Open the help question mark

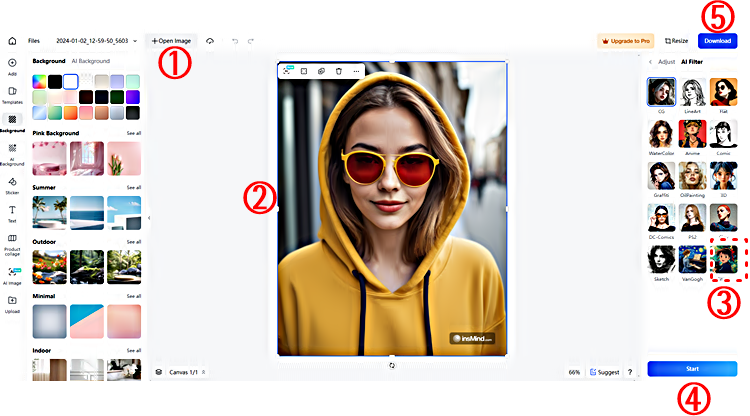[x=630, y=372]
